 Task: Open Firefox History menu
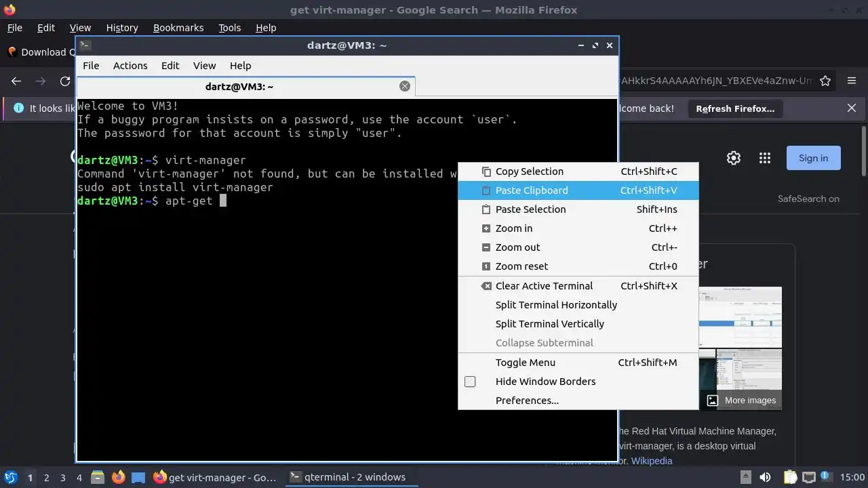tap(122, 28)
